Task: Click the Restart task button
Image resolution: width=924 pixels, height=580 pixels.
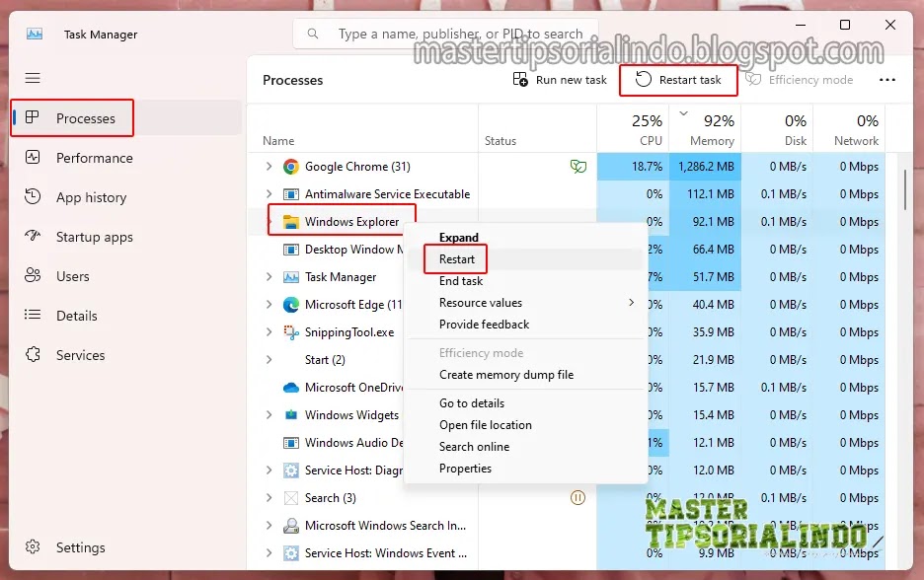Action: point(678,80)
